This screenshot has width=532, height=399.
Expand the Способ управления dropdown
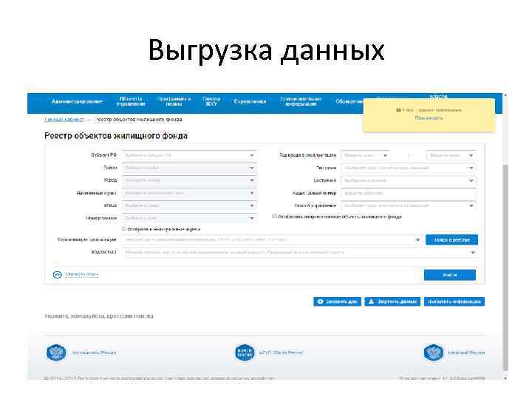(409, 205)
